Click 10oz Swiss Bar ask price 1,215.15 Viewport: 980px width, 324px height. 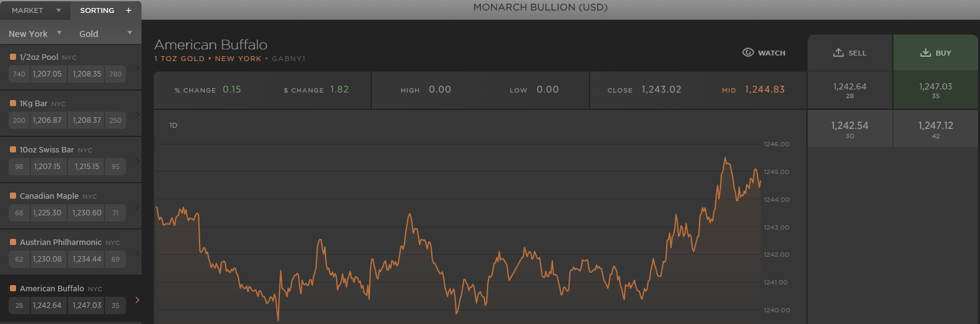coord(87,167)
